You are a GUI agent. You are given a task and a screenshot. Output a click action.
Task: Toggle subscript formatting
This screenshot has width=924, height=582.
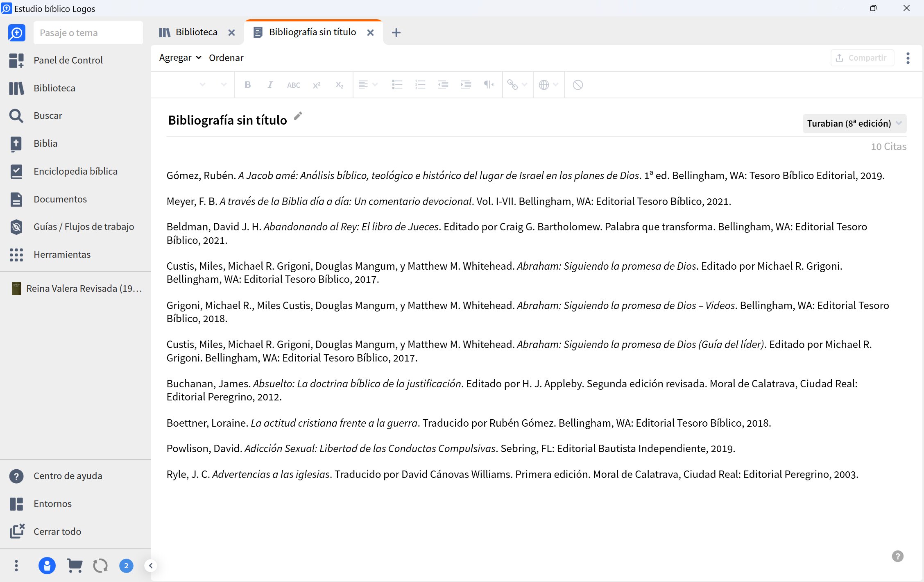[339, 85]
